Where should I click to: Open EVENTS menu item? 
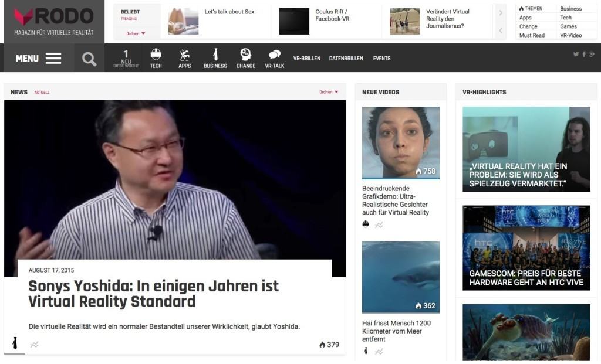[381, 59]
